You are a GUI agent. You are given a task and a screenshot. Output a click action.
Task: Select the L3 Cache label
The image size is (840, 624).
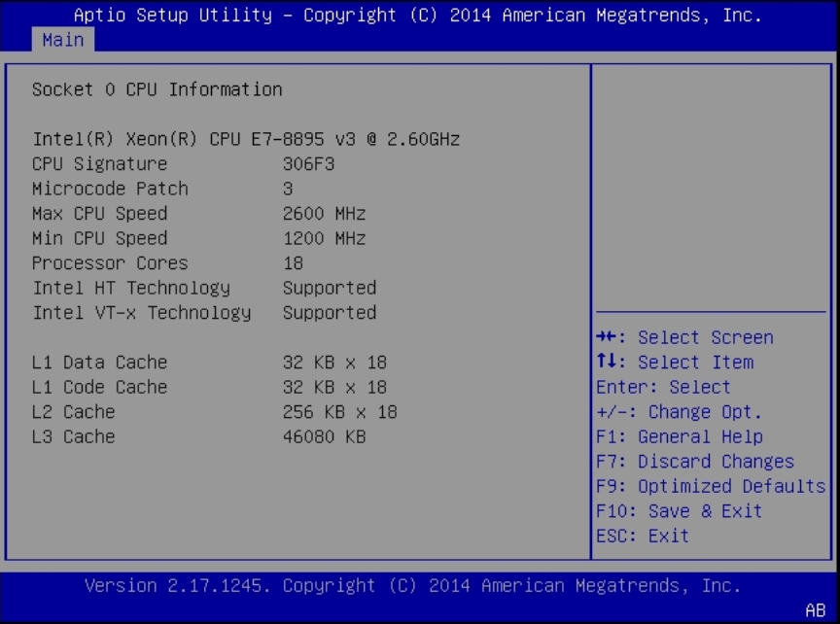click(73, 437)
